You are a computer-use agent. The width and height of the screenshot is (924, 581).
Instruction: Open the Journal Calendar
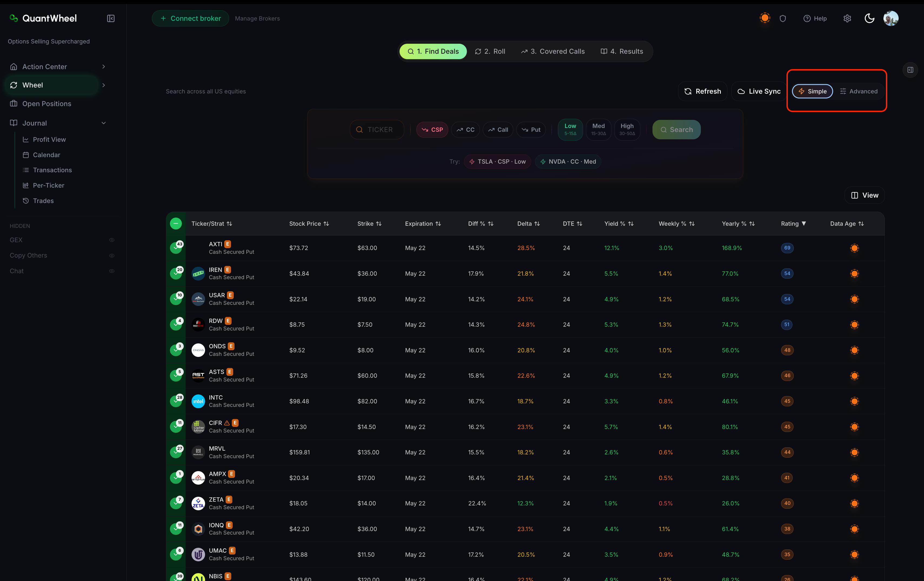(x=46, y=155)
